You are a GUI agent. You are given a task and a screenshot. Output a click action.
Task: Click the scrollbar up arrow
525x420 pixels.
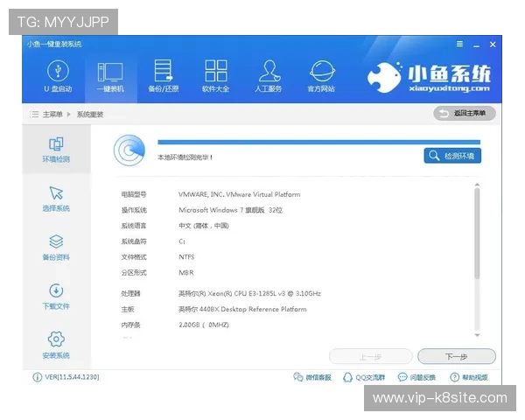pos(477,185)
